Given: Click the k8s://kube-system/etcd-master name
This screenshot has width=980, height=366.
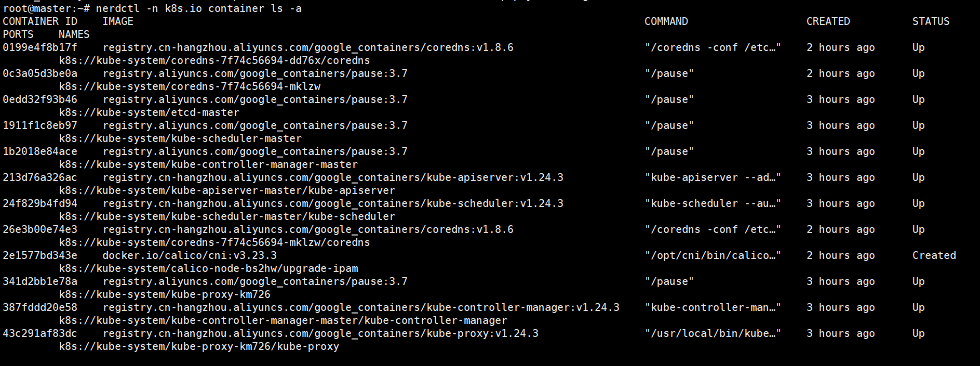Looking at the screenshot, I should click(149, 112).
